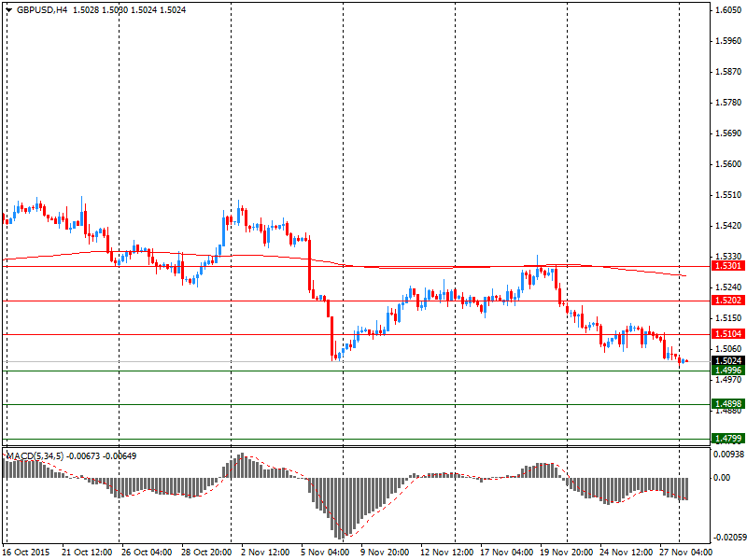This screenshot has height=560, width=747.
Task: Select the 1.5780 price scale value
Action: click(728, 103)
